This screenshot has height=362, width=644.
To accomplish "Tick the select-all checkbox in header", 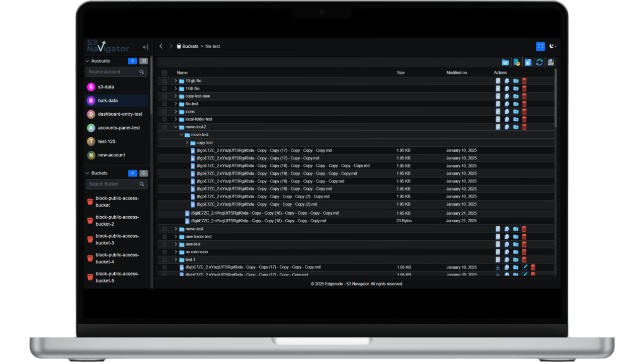I will point(165,73).
